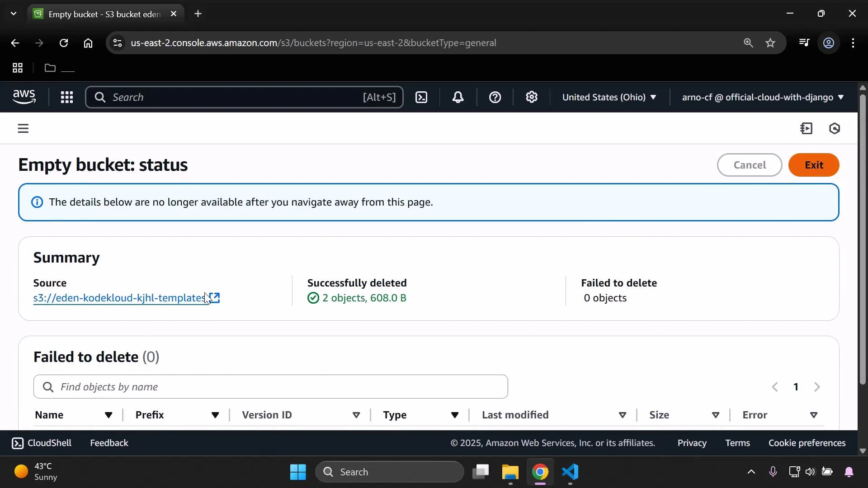
Task: Click the Find objects by name field
Action: coord(270,387)
